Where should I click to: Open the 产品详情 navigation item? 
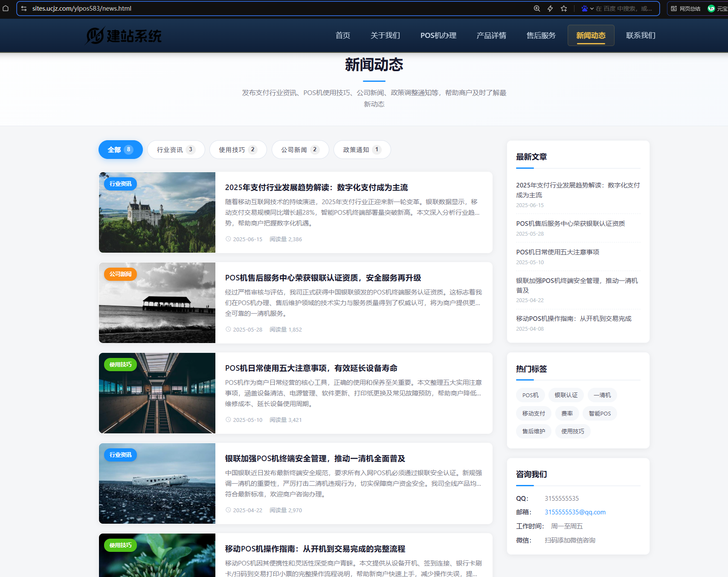[x=491, y=35]
